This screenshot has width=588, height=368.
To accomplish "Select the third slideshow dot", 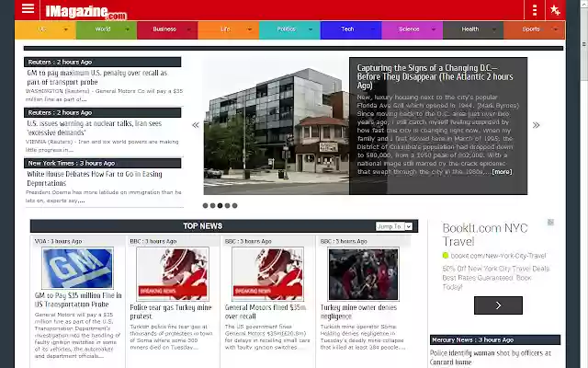I will click(x=220, y=205).
